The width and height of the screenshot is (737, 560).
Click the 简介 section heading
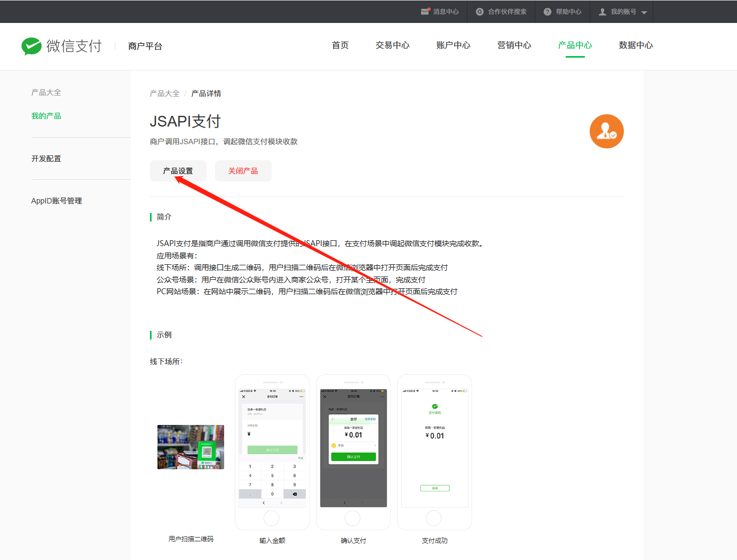click(x=164, y=217)
